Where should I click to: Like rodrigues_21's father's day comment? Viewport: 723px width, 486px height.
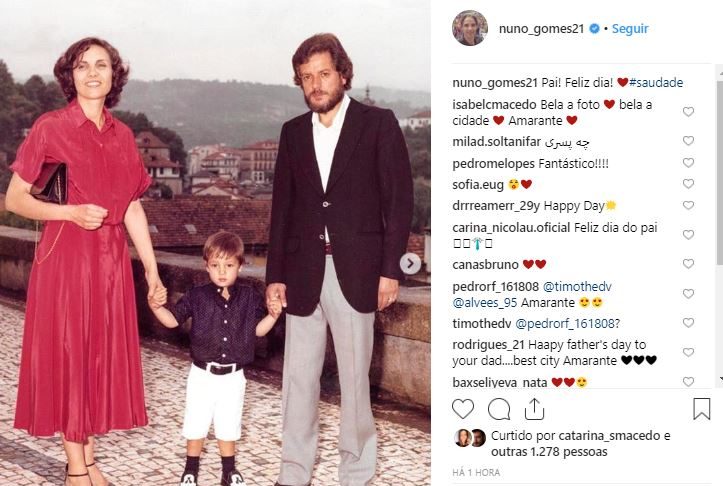pos(688,353)
